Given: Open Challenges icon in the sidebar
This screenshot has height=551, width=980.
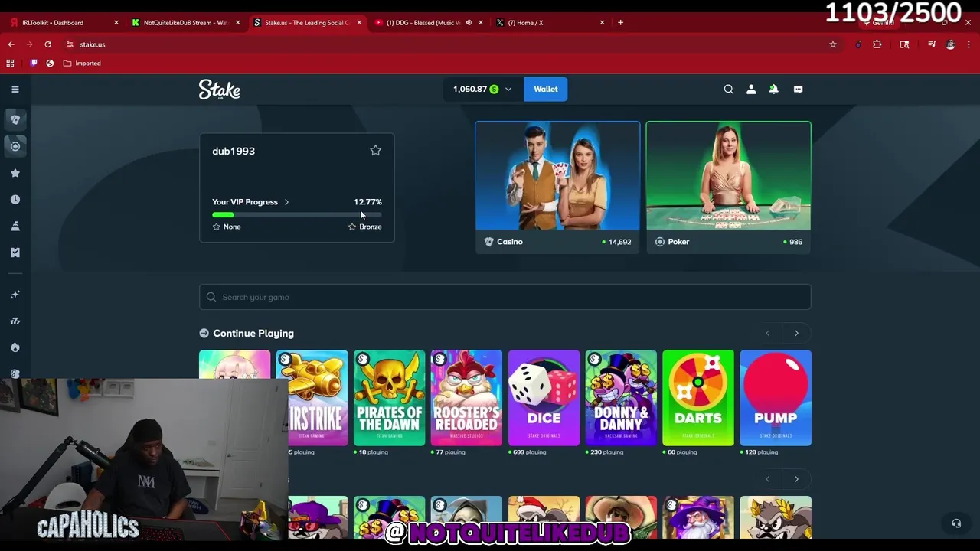Looking at the screenshot, I should (x=15, y=227).
